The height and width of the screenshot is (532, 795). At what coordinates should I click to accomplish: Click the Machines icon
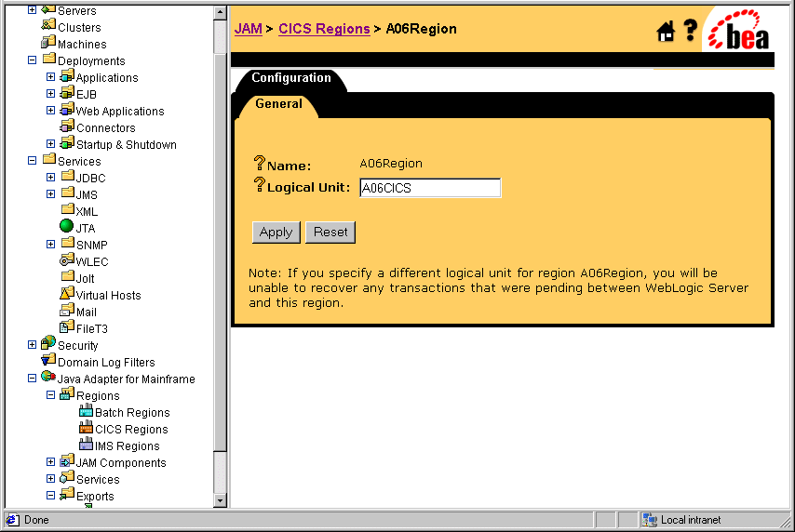click(48, 42)
